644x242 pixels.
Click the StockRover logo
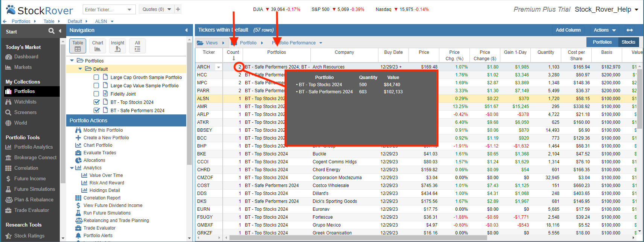(x=39, y=10)
